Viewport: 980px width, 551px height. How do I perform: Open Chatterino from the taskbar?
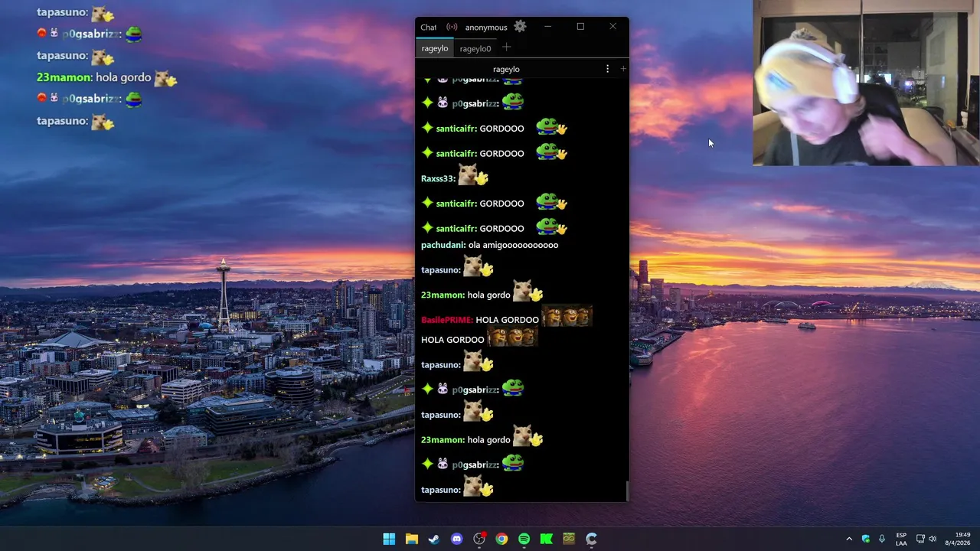591,539
